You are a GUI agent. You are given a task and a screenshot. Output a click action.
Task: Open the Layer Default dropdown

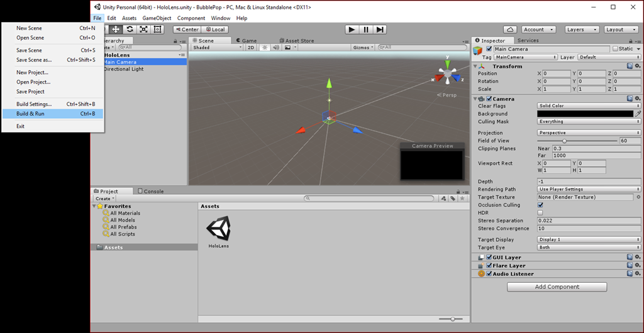coord(609,57)
